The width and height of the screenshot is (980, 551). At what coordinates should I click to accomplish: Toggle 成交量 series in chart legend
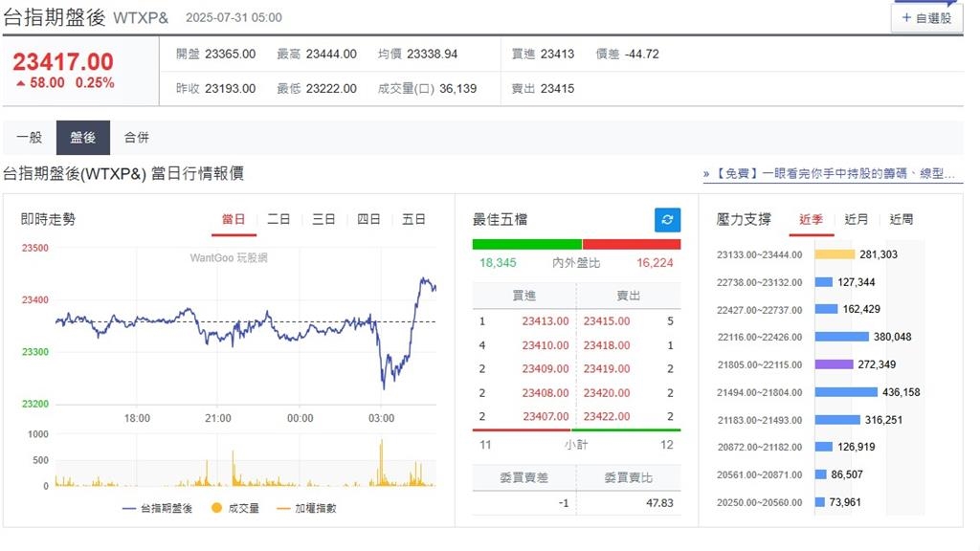[235, 509]
